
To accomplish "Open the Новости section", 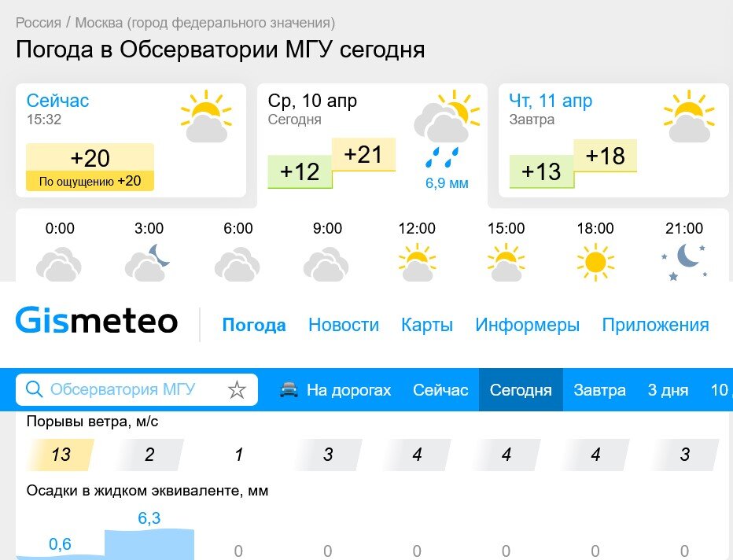I will pos(344,323).
